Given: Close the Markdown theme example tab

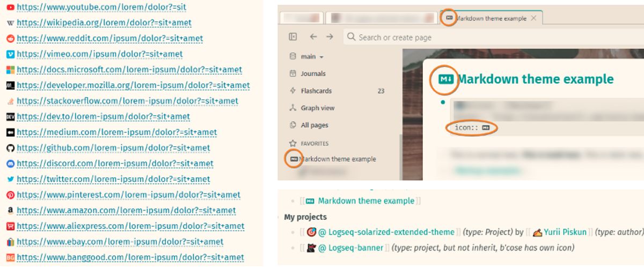Looking at the screenshot, I should pos(533,18).
